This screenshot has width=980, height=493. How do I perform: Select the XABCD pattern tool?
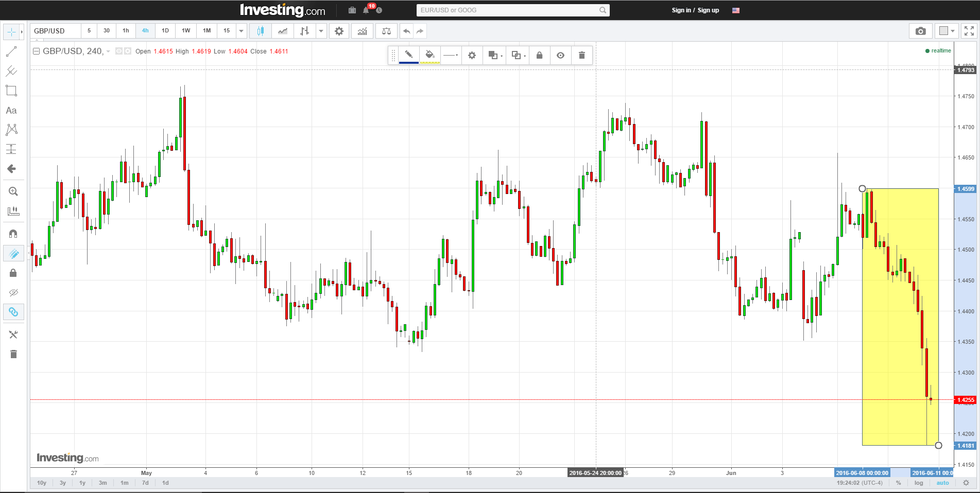[11, 130]
